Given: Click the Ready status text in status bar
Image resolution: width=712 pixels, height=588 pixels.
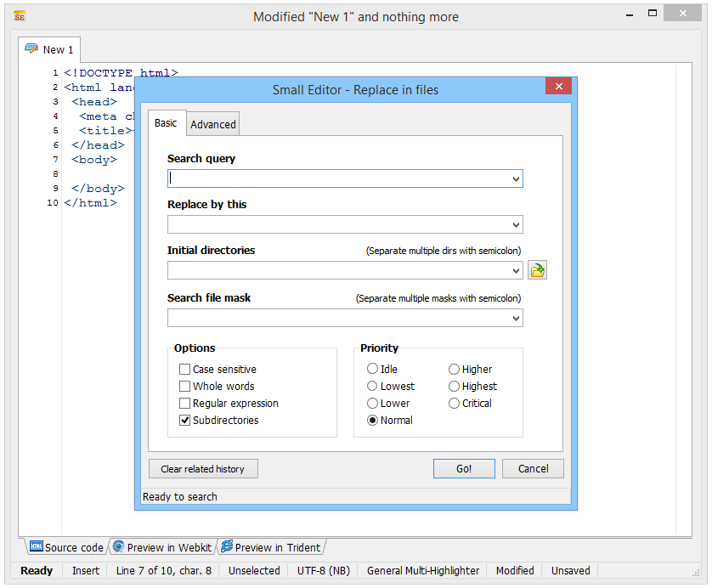Looking at the screenshot, I should [37, 571].
